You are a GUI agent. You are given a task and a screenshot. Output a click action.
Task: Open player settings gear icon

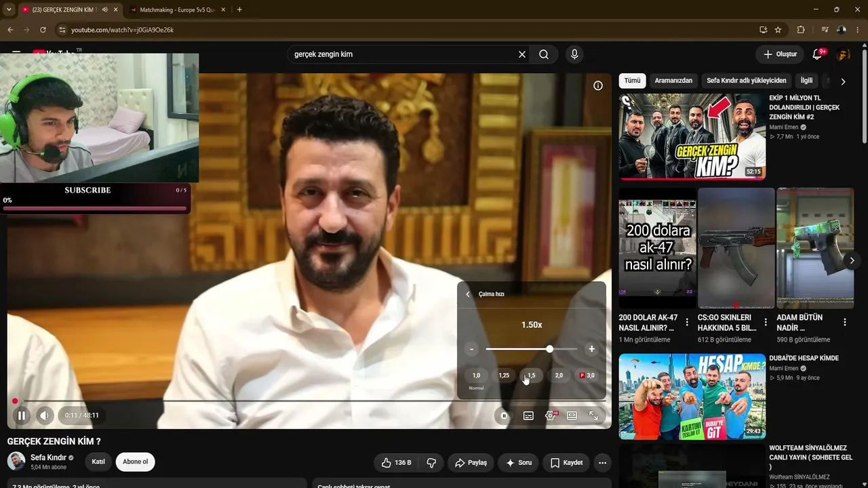[550, 415]
